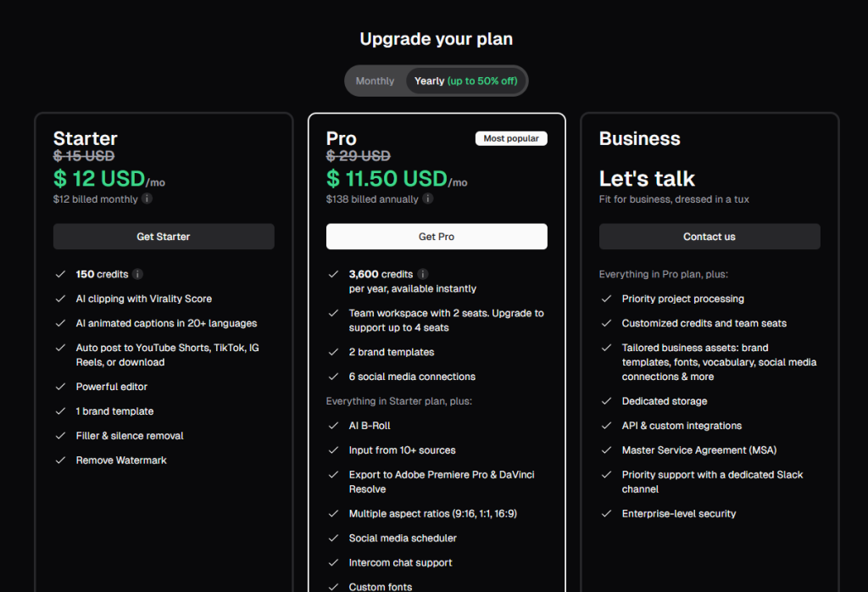
Task: Click the "$ 11.50 USD" Pro price
Action: [x=387, y=178]
